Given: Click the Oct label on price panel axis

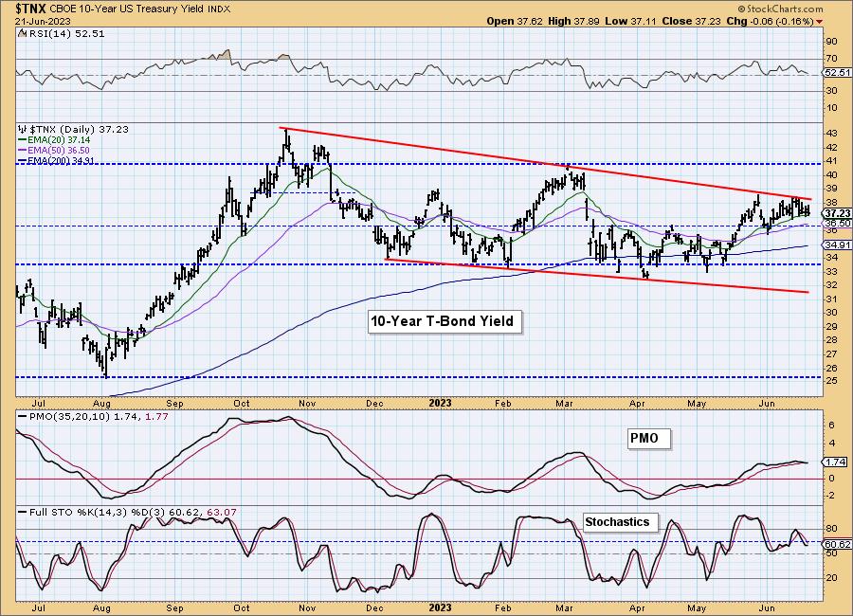Looking at the screenshot, I should click(242, 403).
